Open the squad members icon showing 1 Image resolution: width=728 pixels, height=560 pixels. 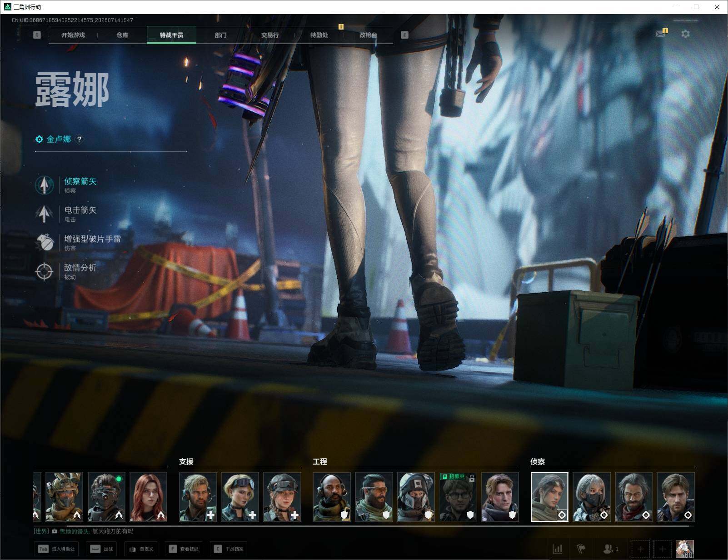pos(610,549)
